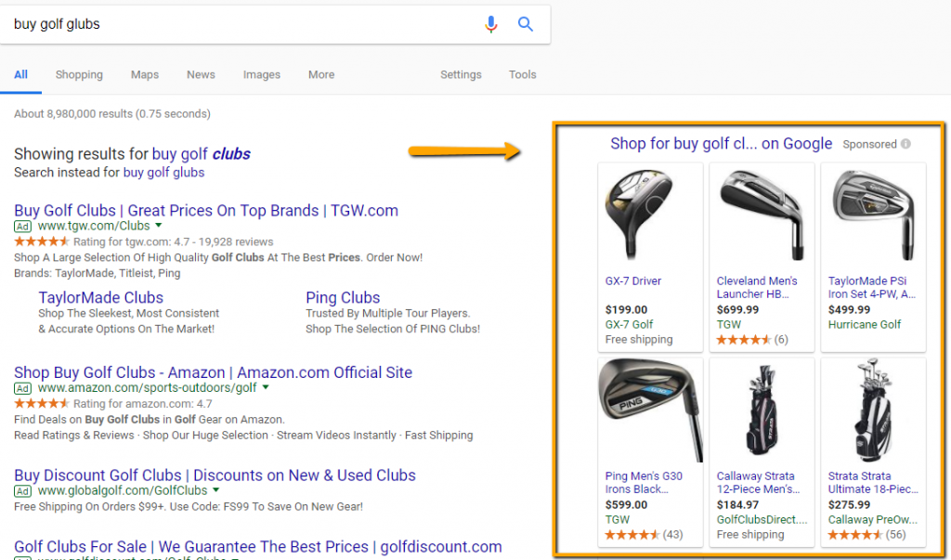This screenshot has width=951, height=560.
Task: Click the amazon.com 4.7 rating stars
Action: [x=41, y=403]
